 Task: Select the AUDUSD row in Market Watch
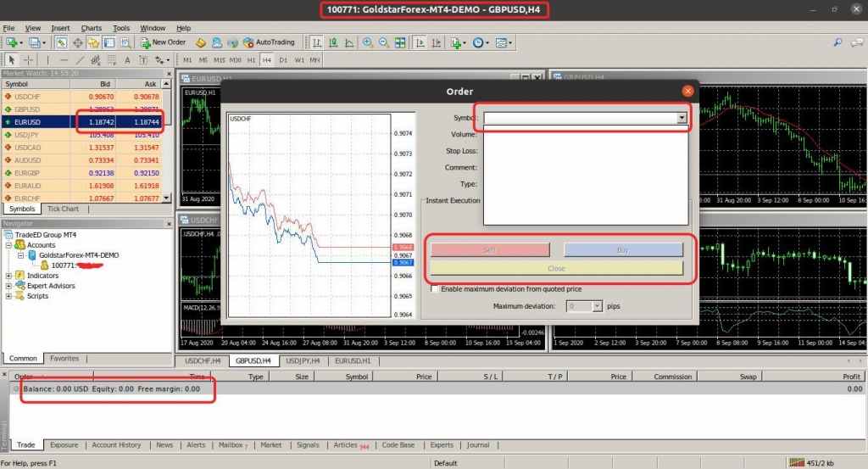(x=82, y=160)
